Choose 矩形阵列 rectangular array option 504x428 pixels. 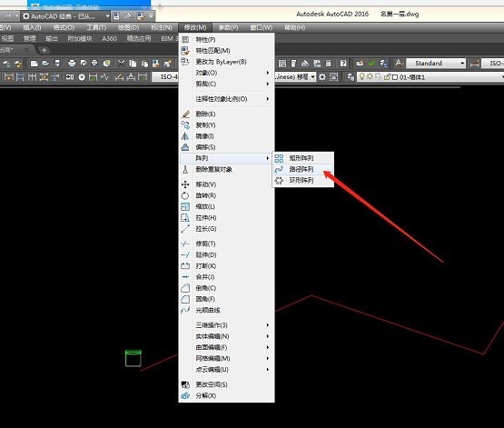click(302, 158)
